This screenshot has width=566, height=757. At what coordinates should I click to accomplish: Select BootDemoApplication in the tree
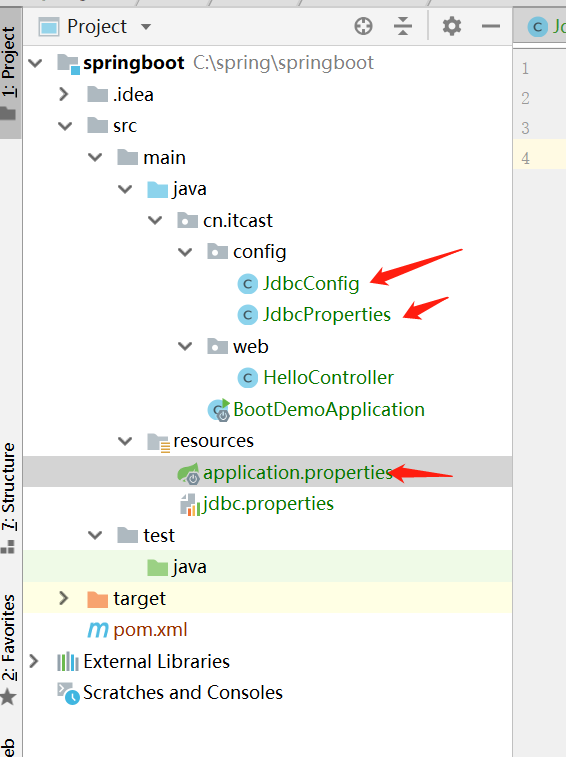[x=329, y=410]
